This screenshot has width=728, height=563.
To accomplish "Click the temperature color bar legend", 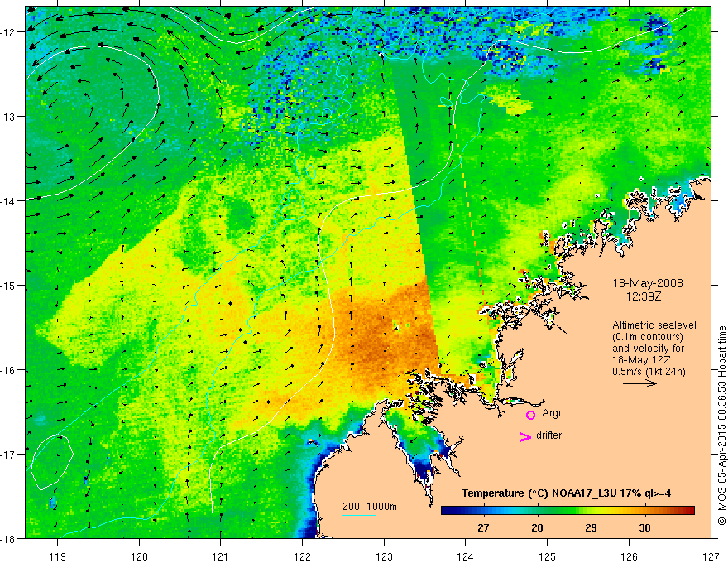I will coord(568,511).
